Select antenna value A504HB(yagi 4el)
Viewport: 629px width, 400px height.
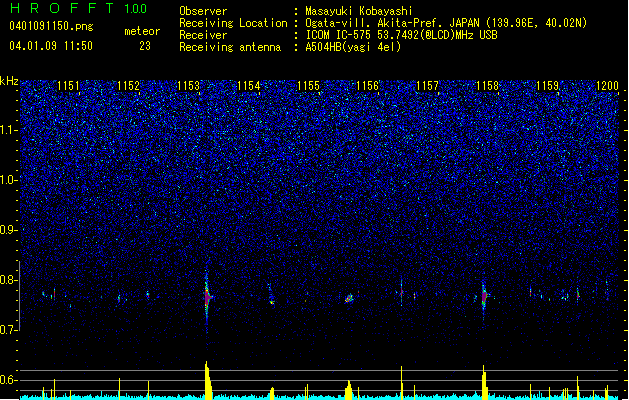[x=353, y=47]
